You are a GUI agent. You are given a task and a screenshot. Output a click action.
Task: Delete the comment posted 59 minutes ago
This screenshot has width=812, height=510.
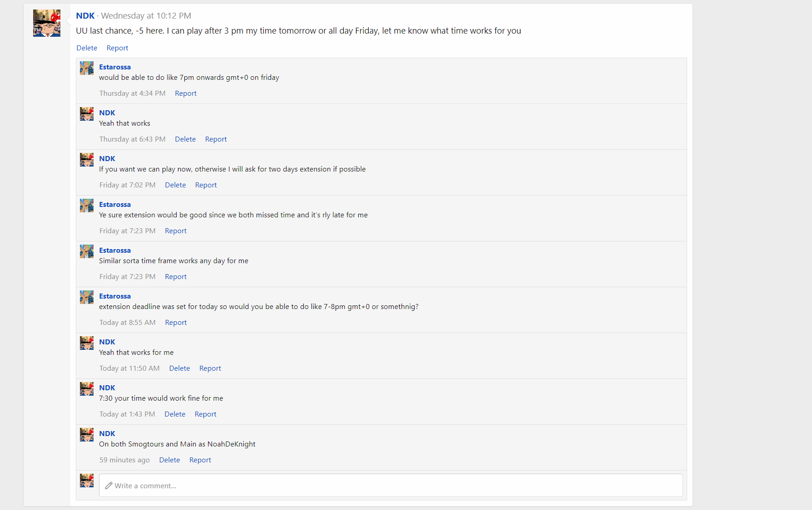(169, 460)
